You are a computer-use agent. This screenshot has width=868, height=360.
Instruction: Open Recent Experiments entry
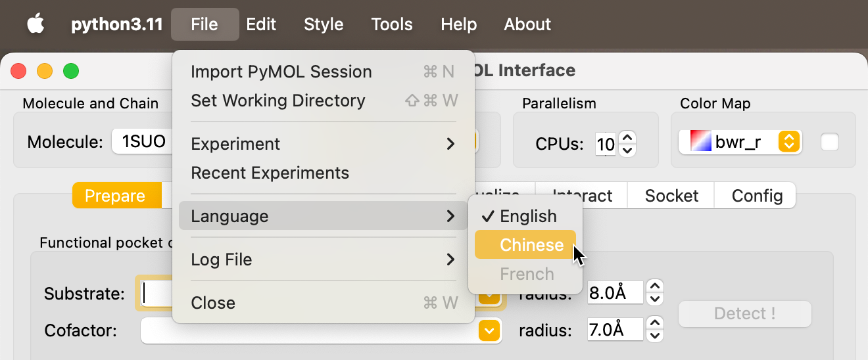coord(324,173)
